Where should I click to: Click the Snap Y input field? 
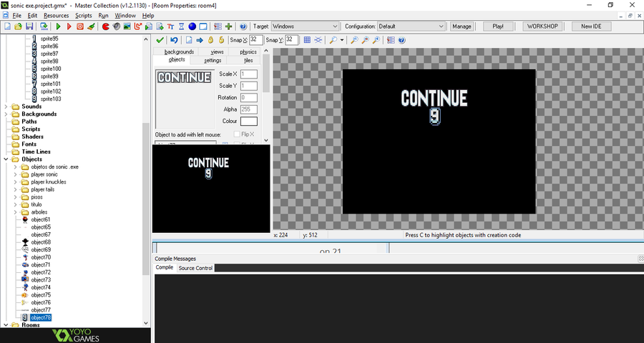pyautogui.click(x=292, y=40)
